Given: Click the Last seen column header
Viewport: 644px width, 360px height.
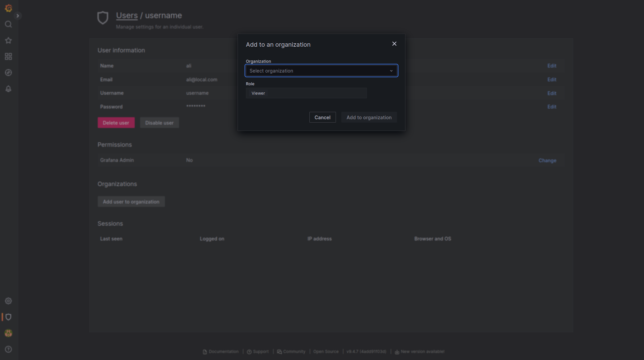Looking at the screenshot, I should 111,239.
